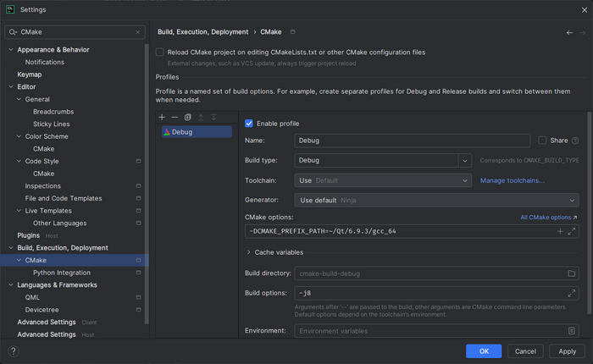Uncheck Enable profile checkbox
Image resolution: width=593 pixels, height=364 pixels.
(249, 124)
